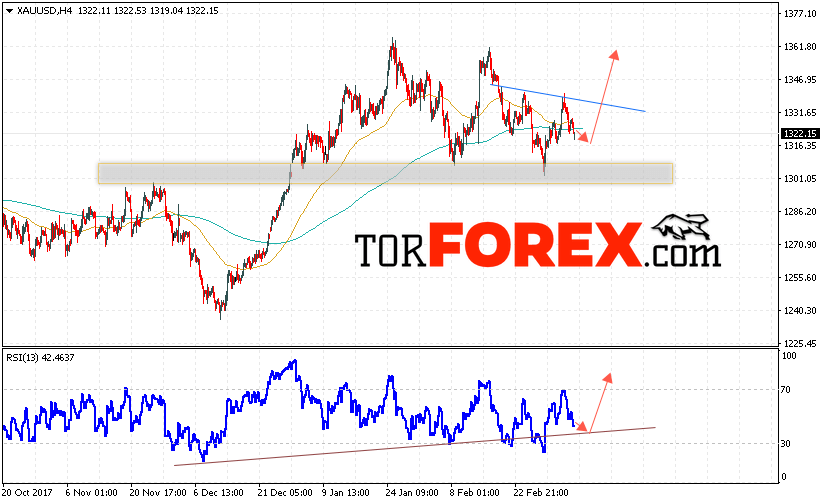The width and height of the screenshot is (821, 504).
Task: Select time axis label 20 Oct 2017
Action: (x=27, y=492)
